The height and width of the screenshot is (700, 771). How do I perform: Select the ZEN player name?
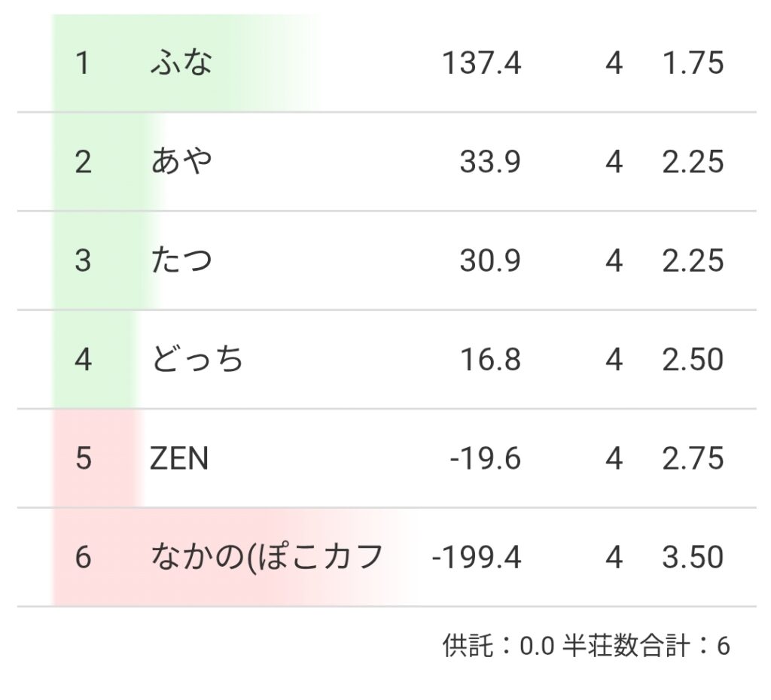coord(179,458)
